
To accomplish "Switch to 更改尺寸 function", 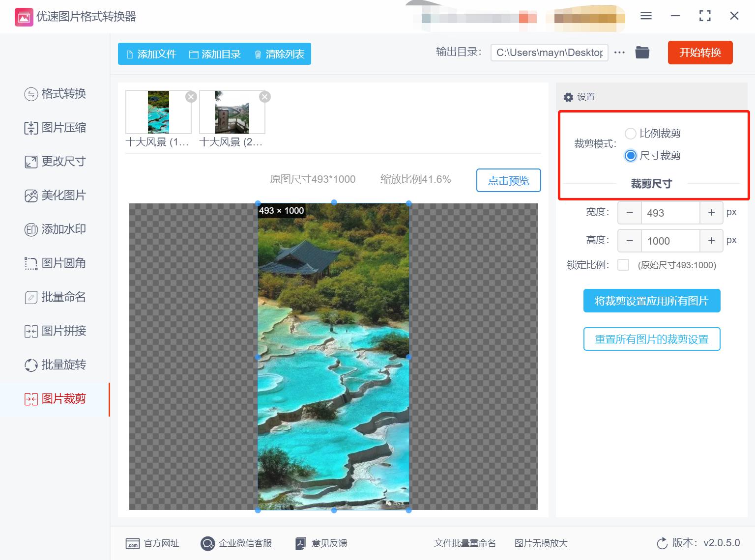I will point(55,162).
